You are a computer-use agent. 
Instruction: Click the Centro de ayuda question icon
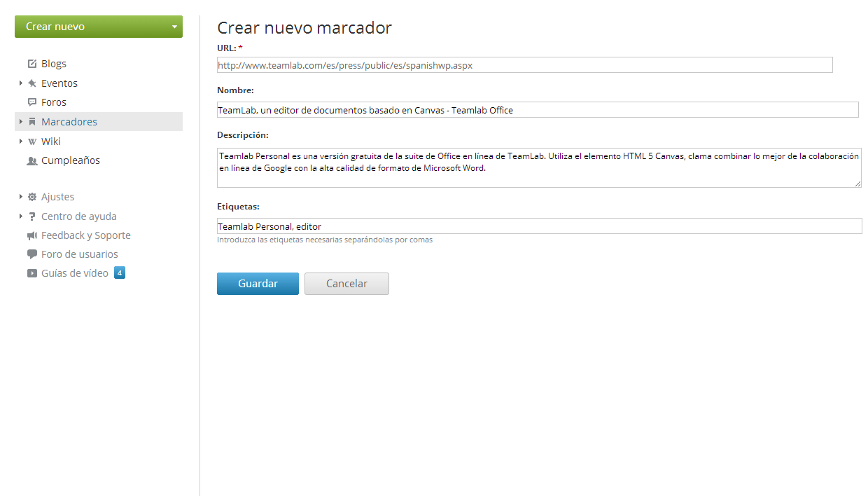point(32,216)
